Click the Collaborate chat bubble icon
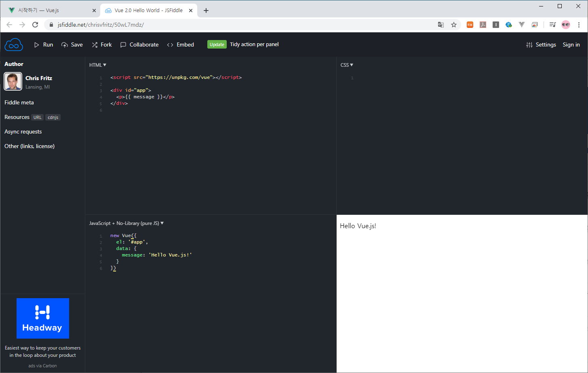 click(x=123, y=45)
